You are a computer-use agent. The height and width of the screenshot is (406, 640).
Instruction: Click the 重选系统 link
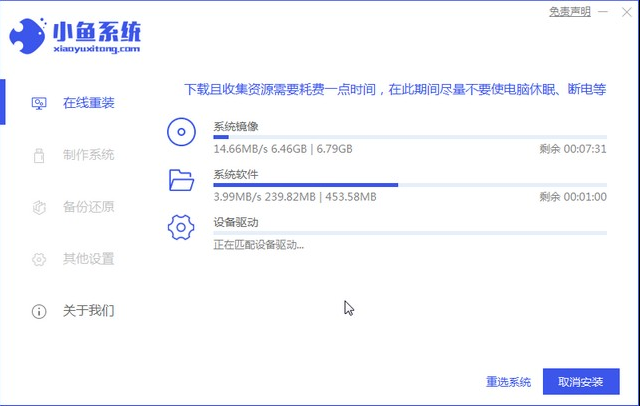click(x=509, y=382)
